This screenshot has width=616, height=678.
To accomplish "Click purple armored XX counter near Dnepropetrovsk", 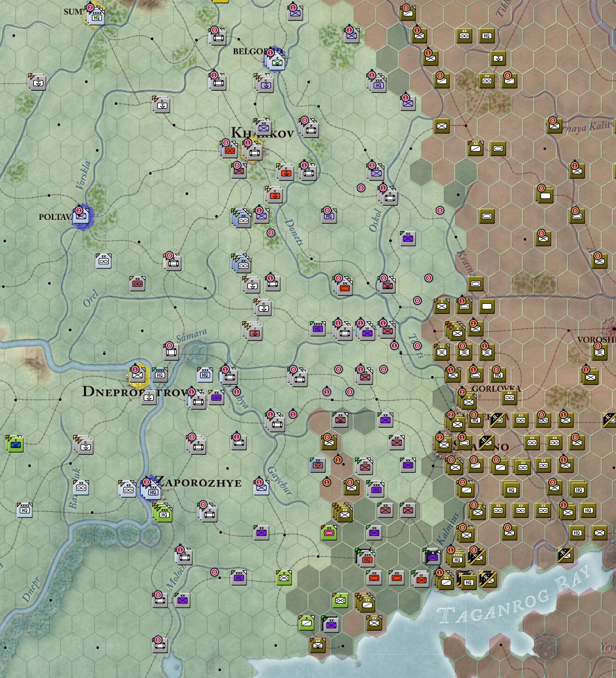I will (x=215, y=397).
